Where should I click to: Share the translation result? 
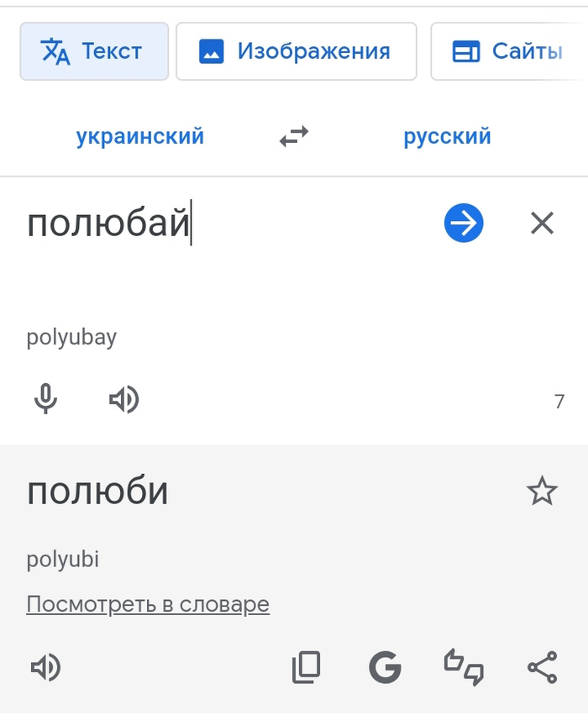[x=542, y=668]
